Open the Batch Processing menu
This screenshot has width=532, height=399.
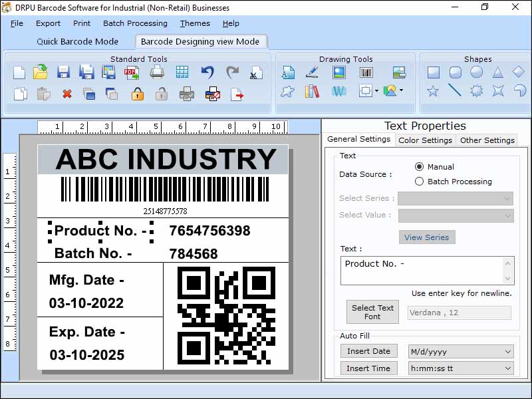click(x=135, y=23)
